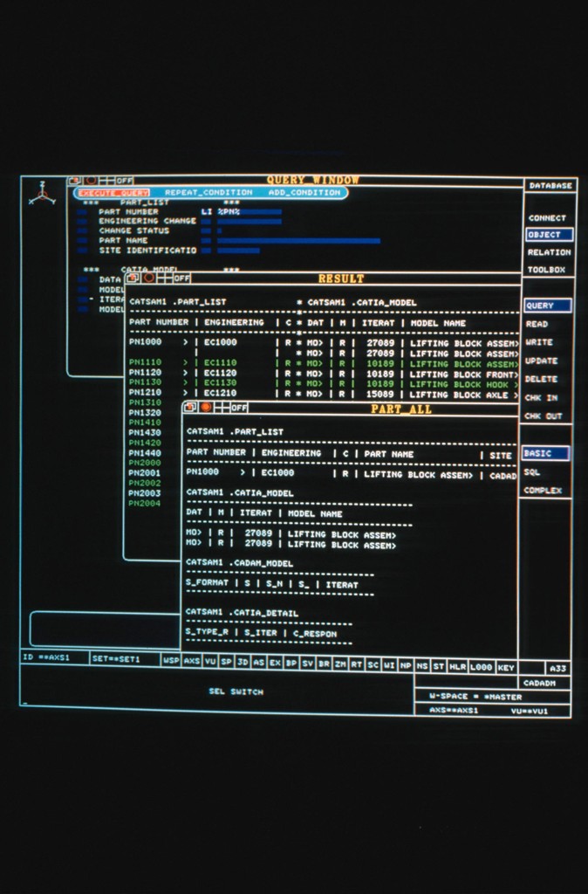Click the circle icon in RESULT window title bar
588x894 pixels.
click(x=149, y=278)
